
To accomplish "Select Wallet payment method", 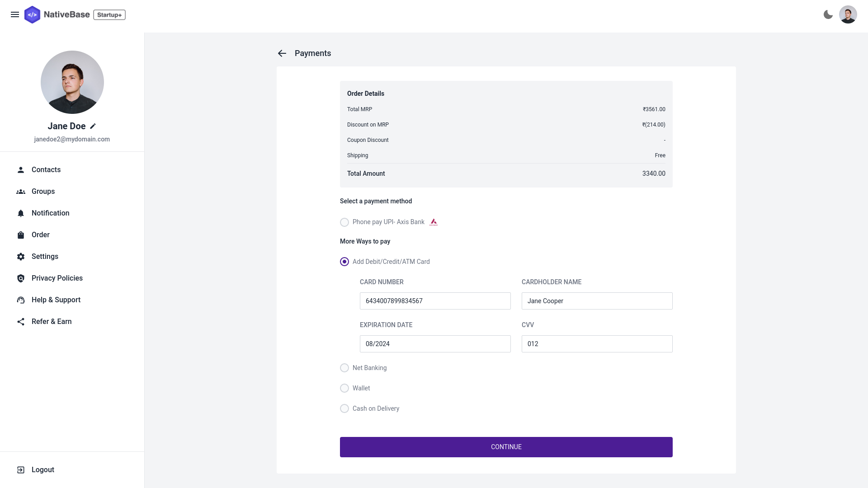I will [x=344, y=388].
